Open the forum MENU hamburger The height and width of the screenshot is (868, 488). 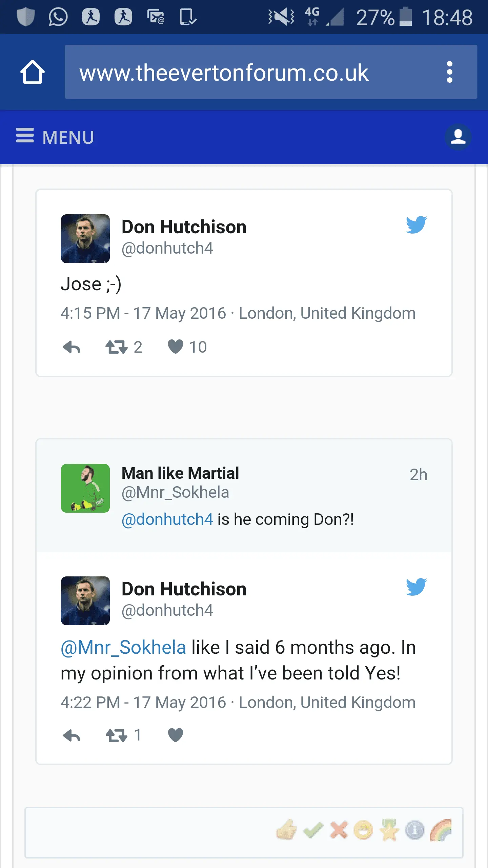pos(55,137)
